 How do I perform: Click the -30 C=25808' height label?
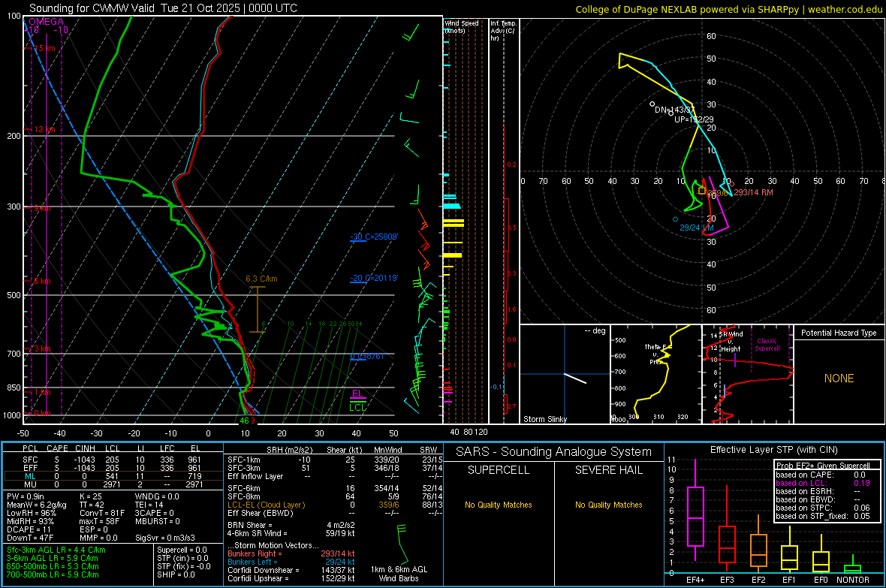[x=373, y=237]
